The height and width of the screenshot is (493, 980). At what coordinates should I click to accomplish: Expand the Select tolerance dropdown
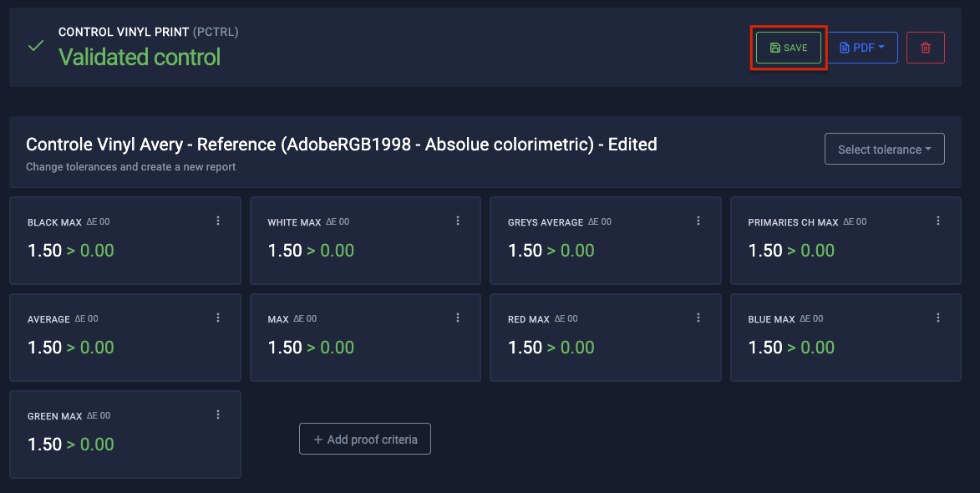tap(885, 150)
